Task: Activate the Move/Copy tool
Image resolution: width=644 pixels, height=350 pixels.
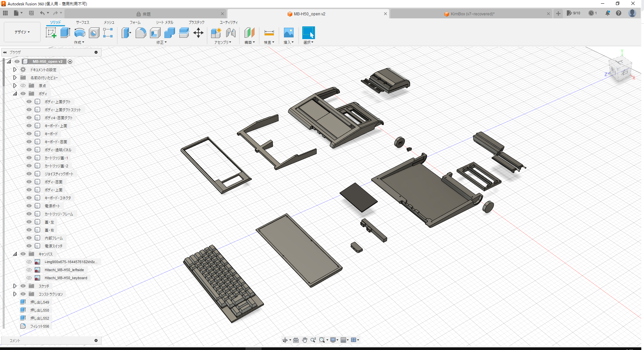Action: (x=198, y=33)
